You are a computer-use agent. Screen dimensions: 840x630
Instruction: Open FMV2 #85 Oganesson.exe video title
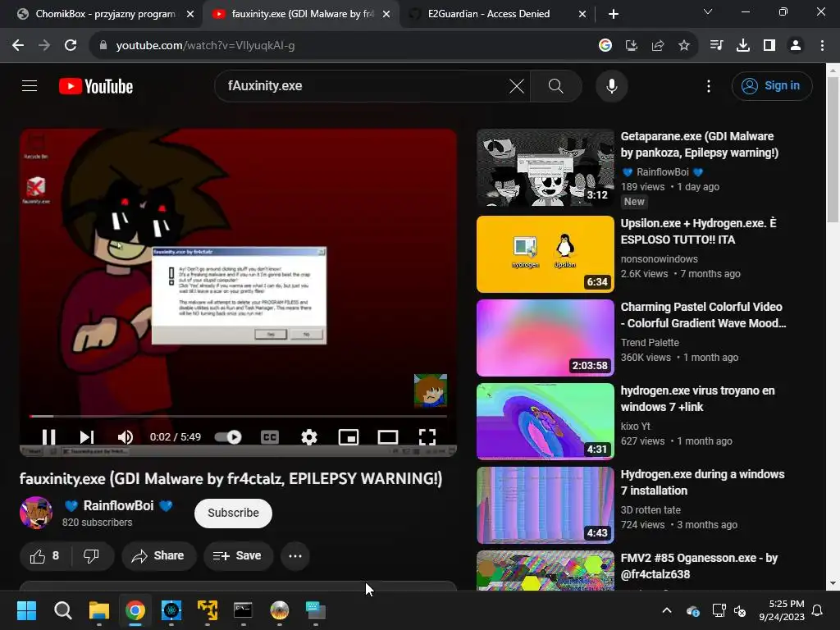pyautogui.click(x=699, y=566)
